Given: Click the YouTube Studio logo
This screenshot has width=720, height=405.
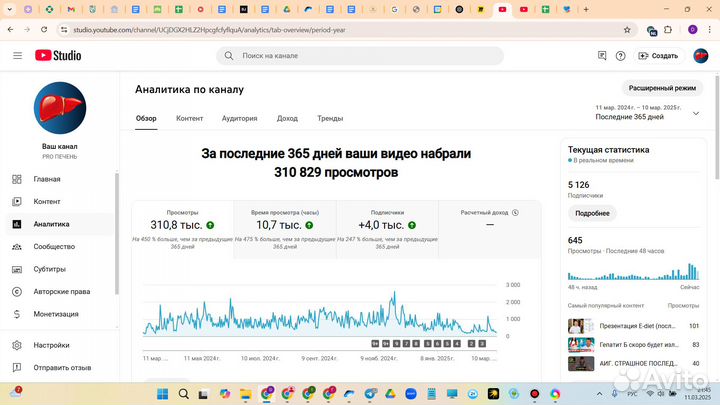Looking at the screenshot, I should tap(58, 56).
